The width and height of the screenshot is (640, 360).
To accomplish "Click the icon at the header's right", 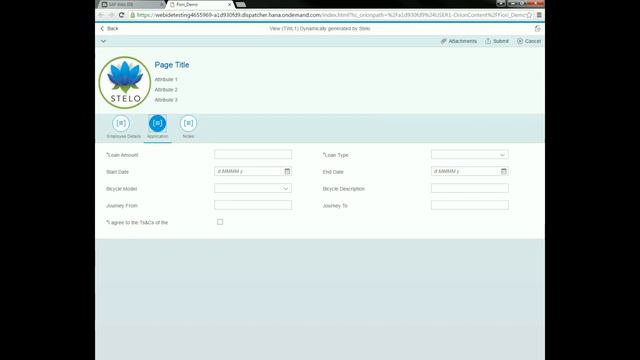I will tap(538, 29).
